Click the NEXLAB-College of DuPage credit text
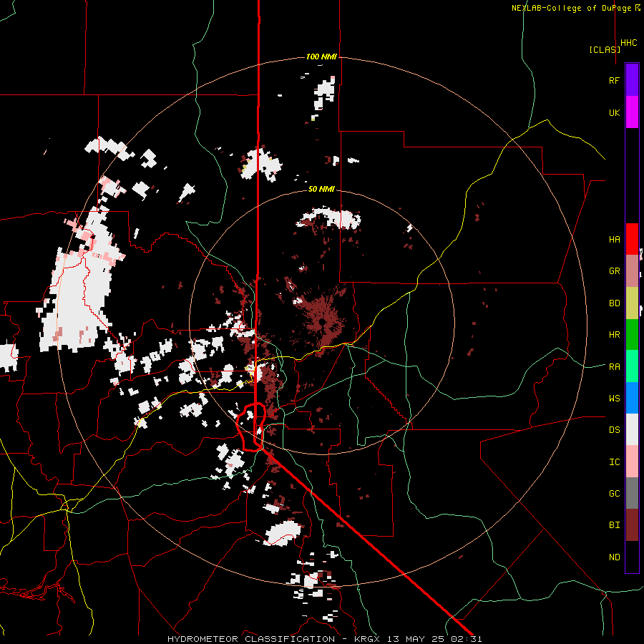 pyautogui.click(x=575, y=8)
